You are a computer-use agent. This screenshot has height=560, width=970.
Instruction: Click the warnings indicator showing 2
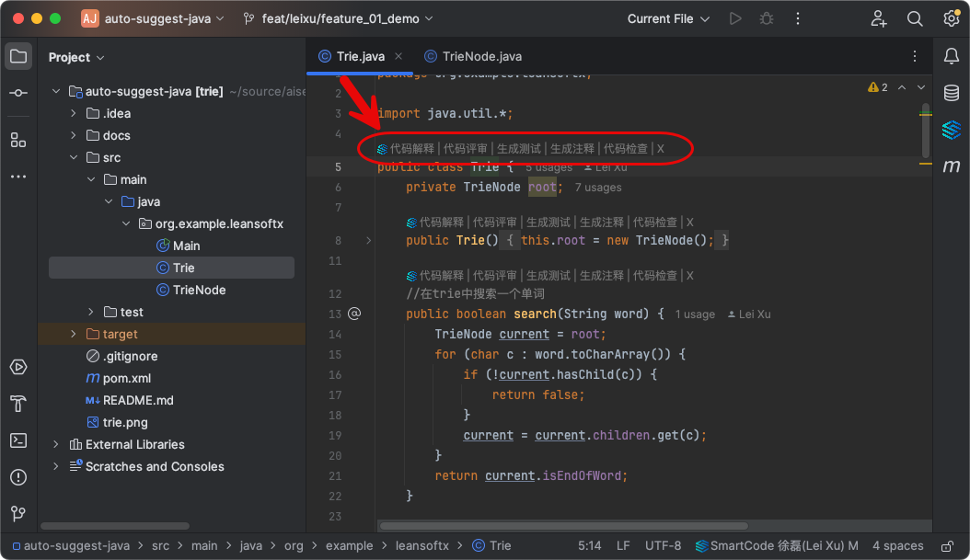(x=878, y=87)
